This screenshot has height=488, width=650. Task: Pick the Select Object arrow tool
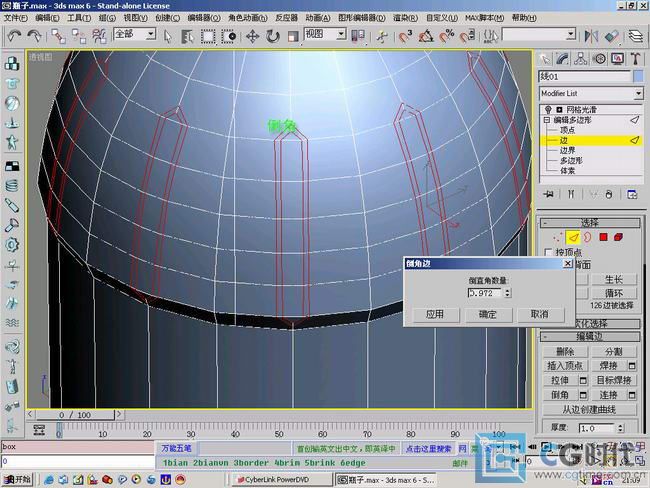(x=167, y=36)
